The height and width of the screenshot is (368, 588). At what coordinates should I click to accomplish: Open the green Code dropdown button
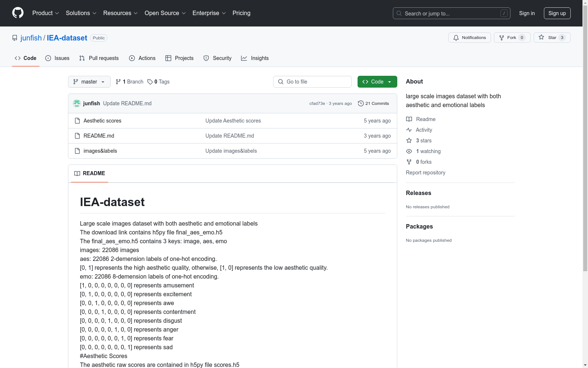[x=377, y=82]
